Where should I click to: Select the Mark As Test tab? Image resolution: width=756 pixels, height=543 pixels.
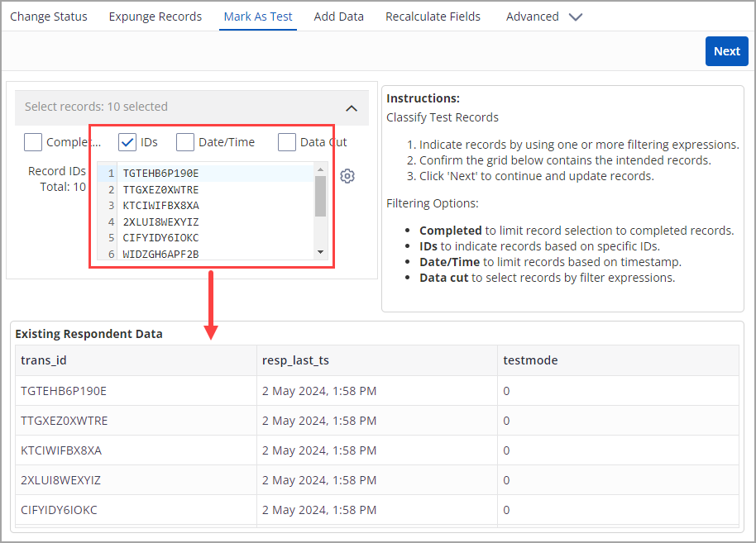(258, 17)
